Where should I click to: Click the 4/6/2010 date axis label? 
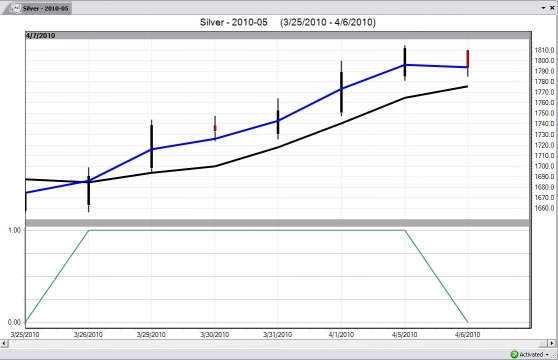(468, 334)
